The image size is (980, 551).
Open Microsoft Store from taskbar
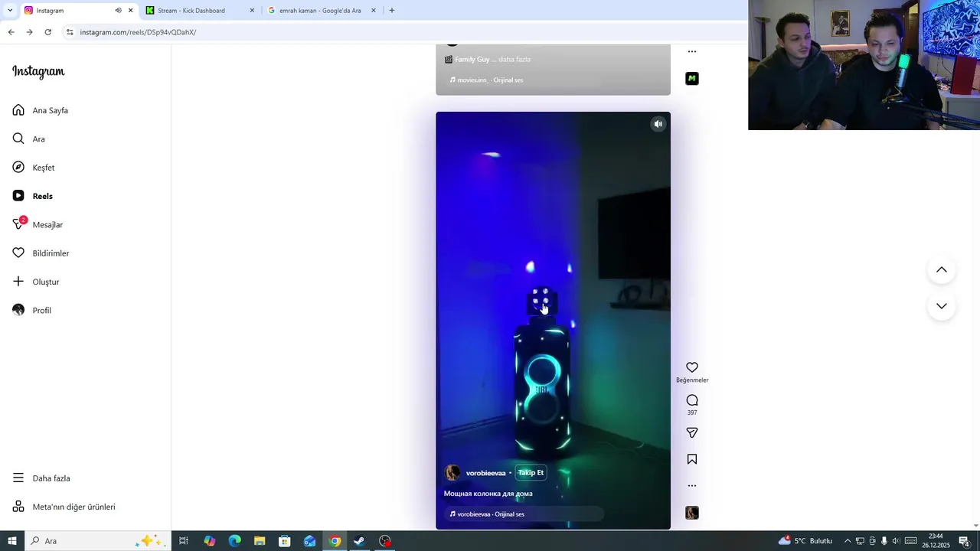(x=285, y=541)
